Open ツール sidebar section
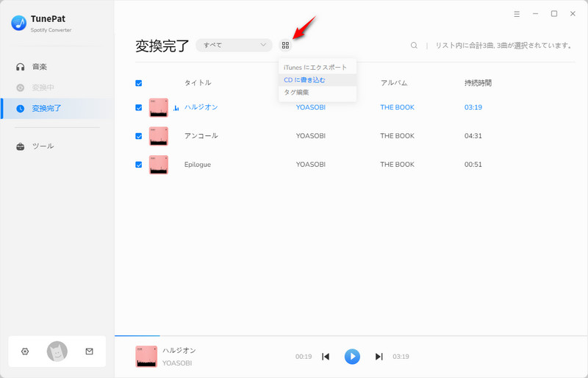Viewport: 588px width, 378px height. click(x=57, y=146)
